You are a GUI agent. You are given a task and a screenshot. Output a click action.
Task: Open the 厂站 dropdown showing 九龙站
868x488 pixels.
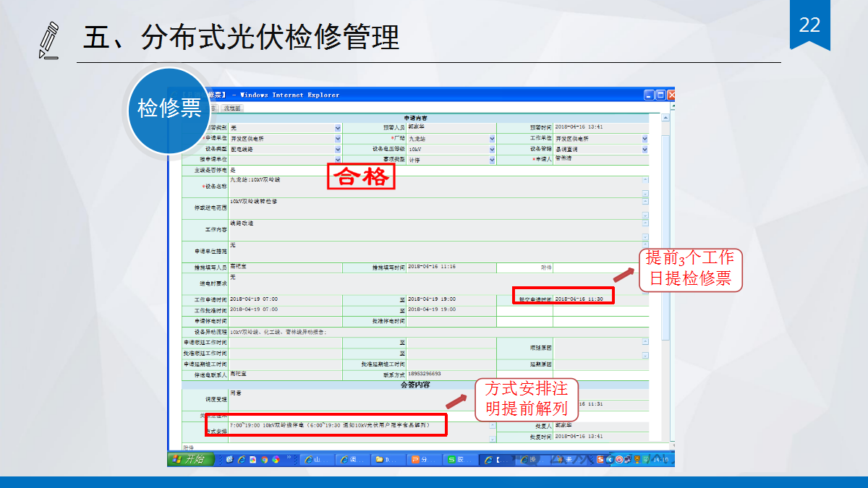490,138
